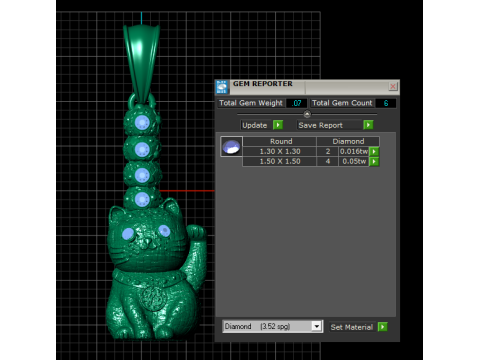Click the Total Gem Count label
The width and height of the screenshot is (480, 360).
[x=342, y=103]
